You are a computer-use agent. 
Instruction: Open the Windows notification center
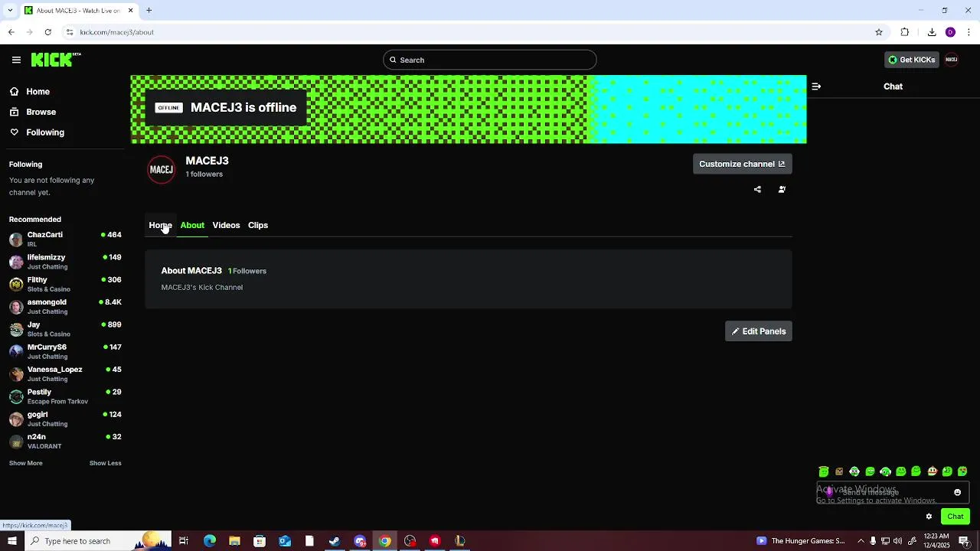(964, 541)
